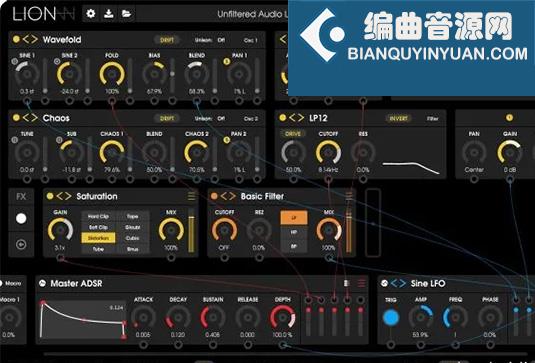
Task: Click the FOLD knob on Wavefold
Action: pyautogui.click(x=112, y=74)
